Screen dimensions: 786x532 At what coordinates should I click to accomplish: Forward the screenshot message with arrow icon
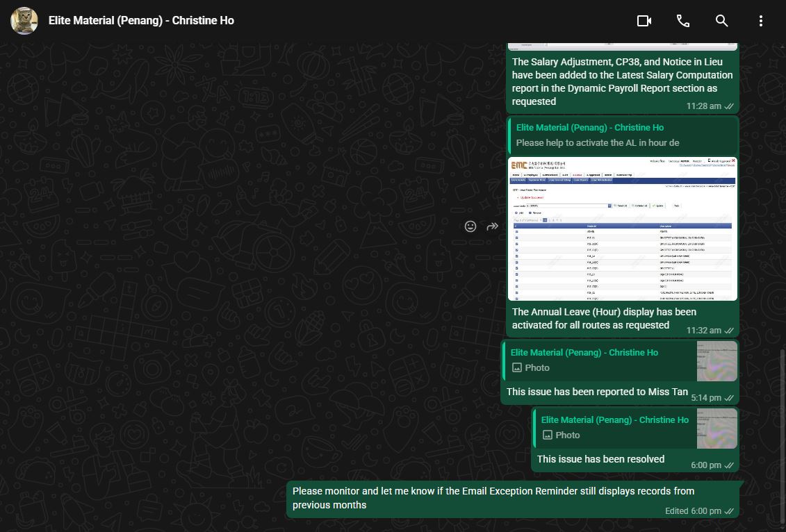[x=492, y=226]
